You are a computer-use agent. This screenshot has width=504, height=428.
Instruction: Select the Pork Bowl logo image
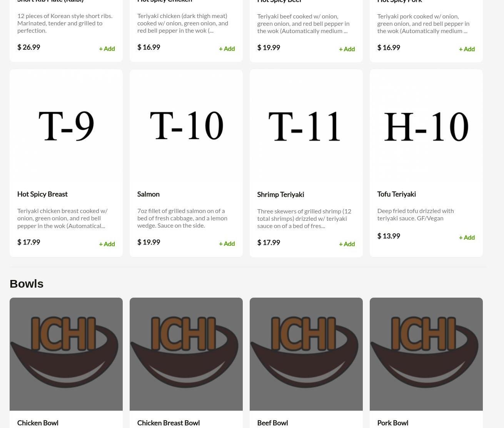426,354
